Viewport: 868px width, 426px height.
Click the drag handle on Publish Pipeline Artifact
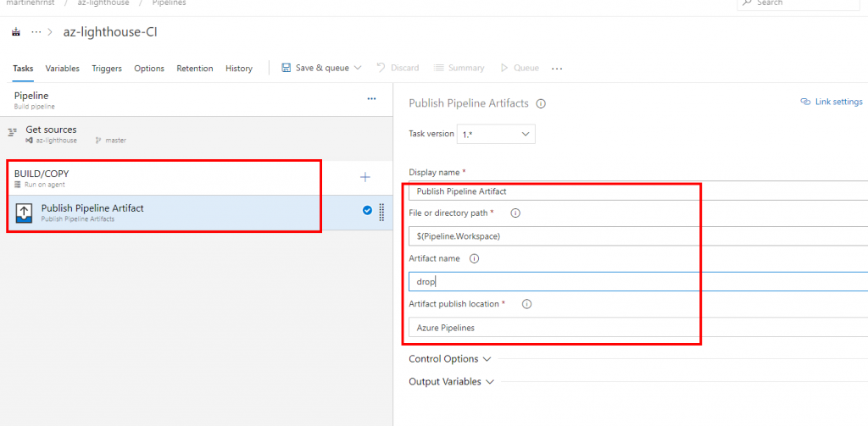(381, 213)
